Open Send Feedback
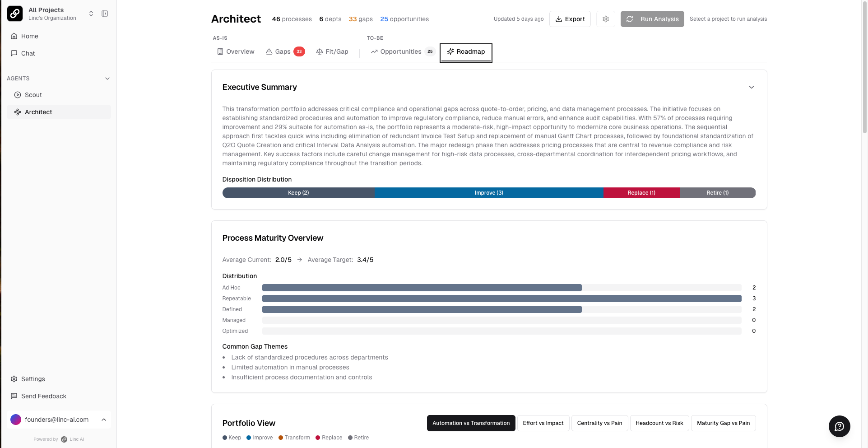The width and height of the screenshot is (868, 448). [x=43, y=396]
